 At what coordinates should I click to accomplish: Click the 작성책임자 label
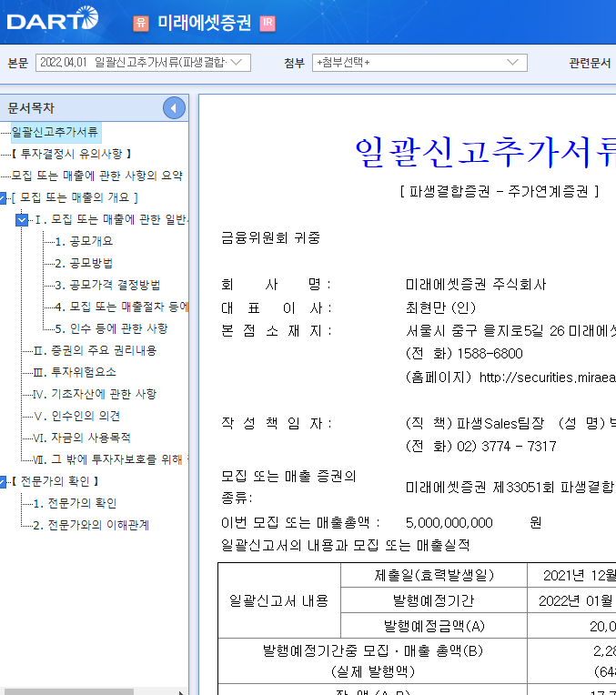[277, 423]
